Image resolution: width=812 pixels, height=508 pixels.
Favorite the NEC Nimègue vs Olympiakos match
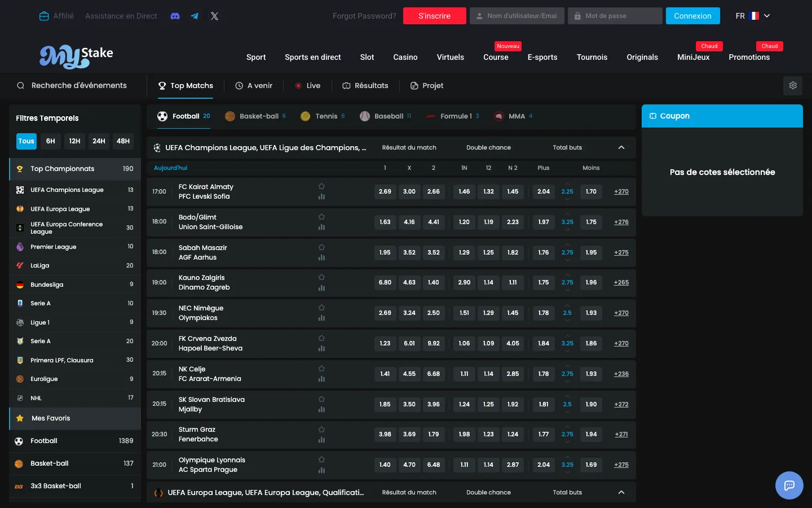coord(321,308)
